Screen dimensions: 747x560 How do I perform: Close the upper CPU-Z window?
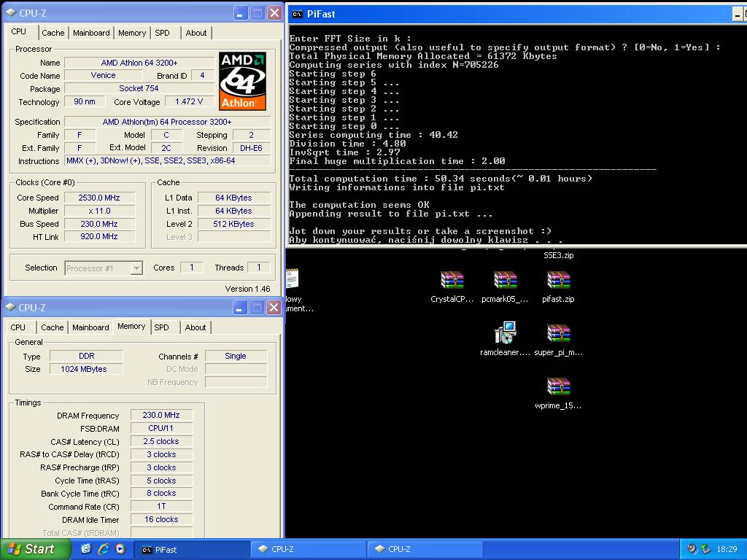(x=274, y=13)
